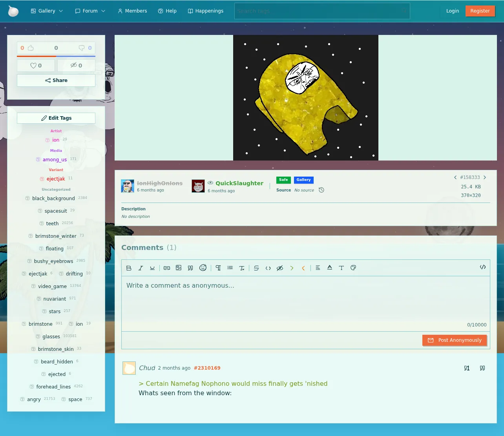Click the blue Gallery badge

(304, 180)
